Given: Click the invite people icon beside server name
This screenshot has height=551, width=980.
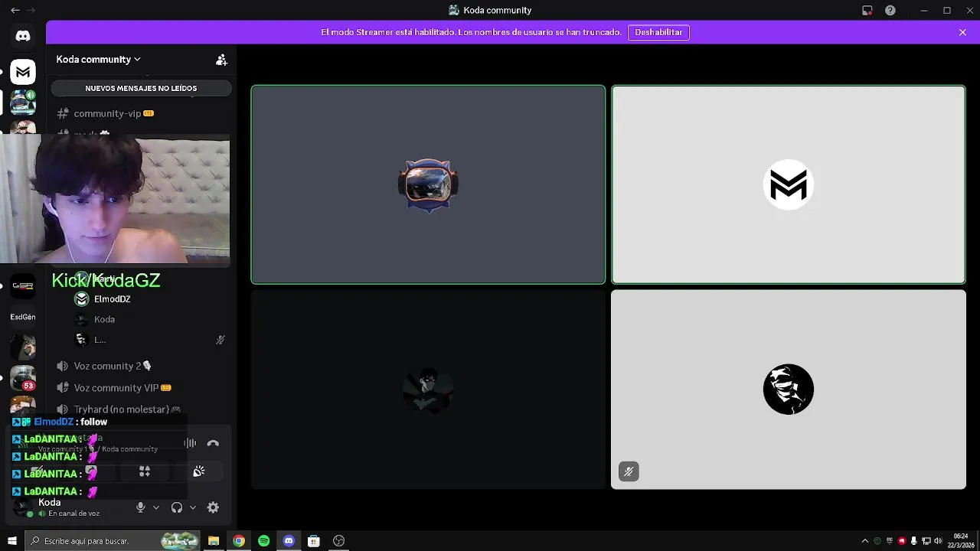Looking at the screenshot, I should [x=221, y=60].
